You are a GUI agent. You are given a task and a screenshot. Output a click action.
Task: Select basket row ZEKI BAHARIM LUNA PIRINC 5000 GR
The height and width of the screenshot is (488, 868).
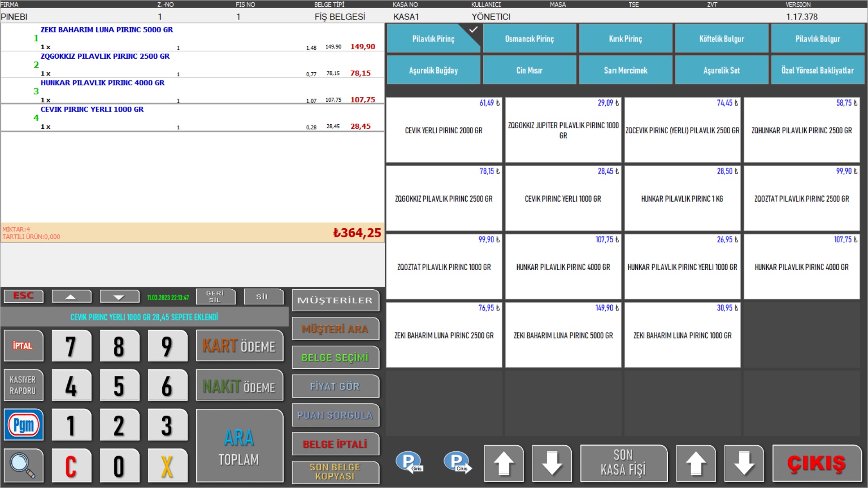(193, 38)
